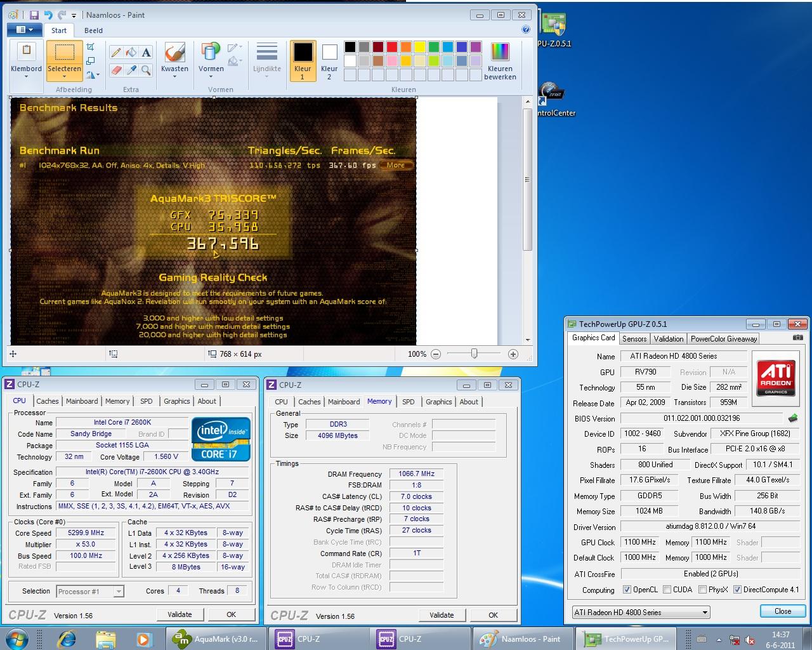812x650 pixels.
Task: Select Kleur 2 background color button
Action: tap(329, 61)
